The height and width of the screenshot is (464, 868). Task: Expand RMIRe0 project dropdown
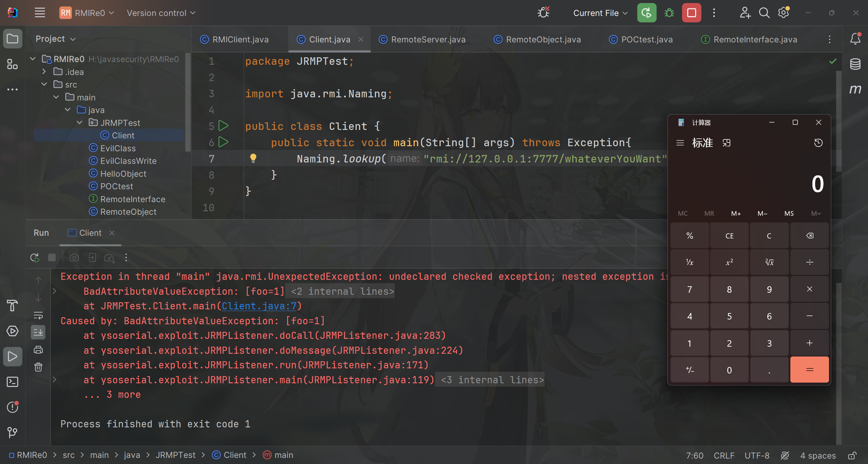(x=87, y=13)
